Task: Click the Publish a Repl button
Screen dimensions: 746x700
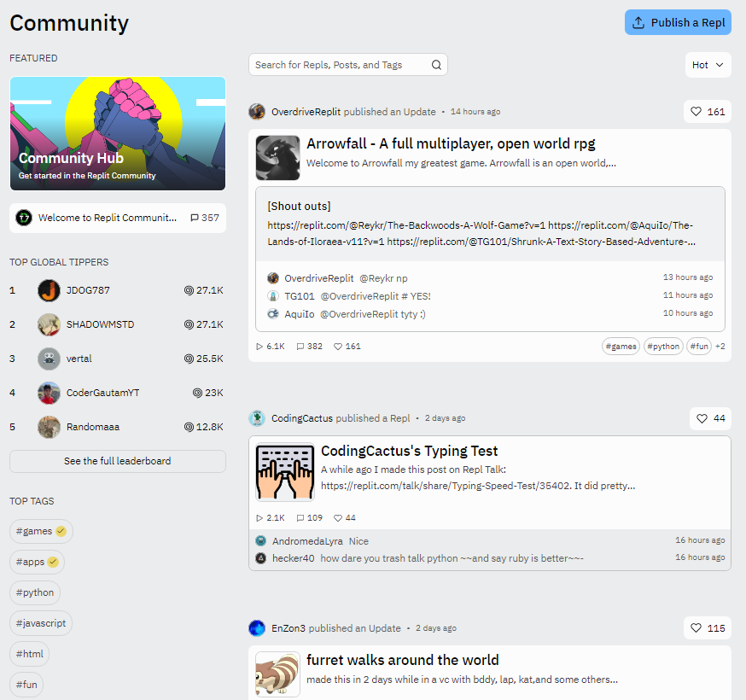Action: coord(678,22)
